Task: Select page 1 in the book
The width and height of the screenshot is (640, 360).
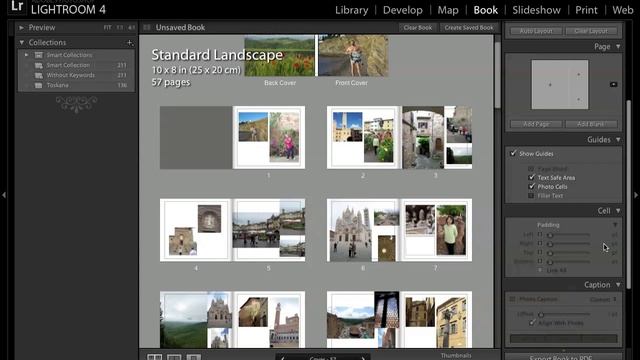Action: coord(269,138)
